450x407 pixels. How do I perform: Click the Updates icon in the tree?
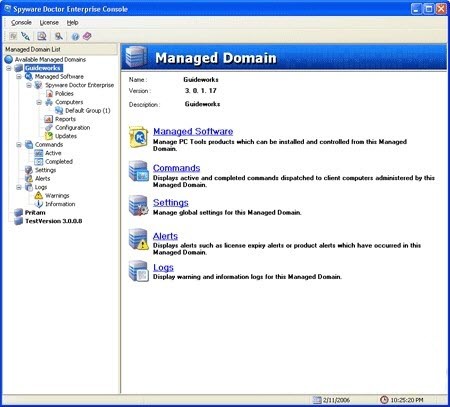coord(49,136)
